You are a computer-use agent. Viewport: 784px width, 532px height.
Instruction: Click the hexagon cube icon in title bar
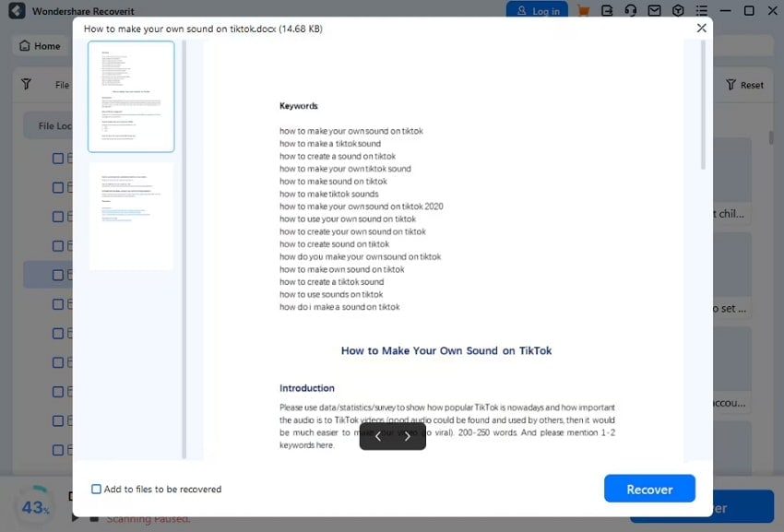678,10
